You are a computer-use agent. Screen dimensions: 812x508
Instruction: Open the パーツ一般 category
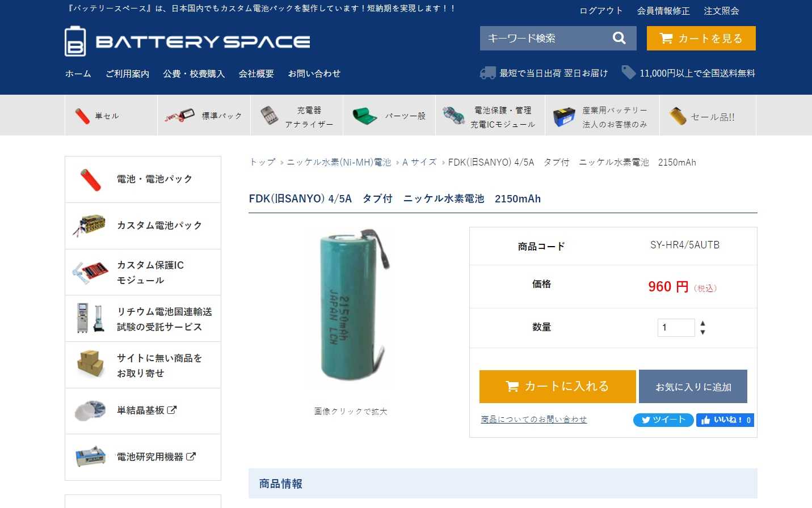click(389, 116)
